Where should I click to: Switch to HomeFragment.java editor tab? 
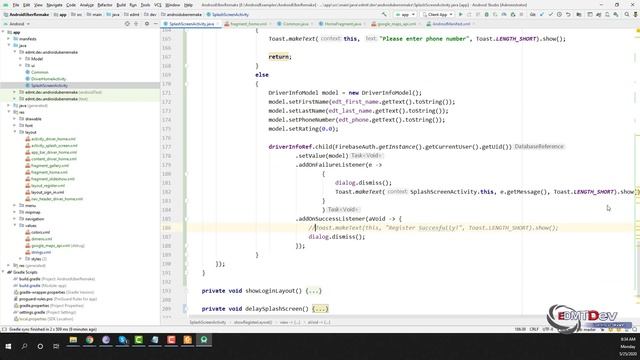[x=342, y=24]
